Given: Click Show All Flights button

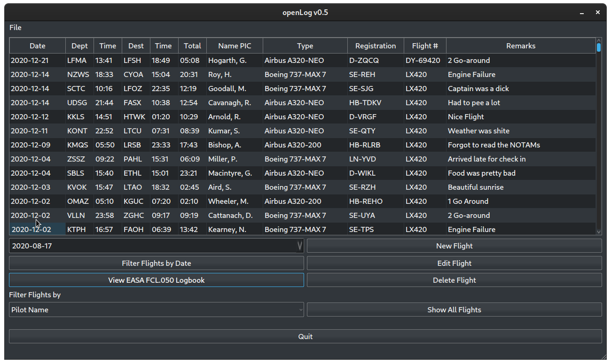Looking at the screenshot, I should [454, 310].
